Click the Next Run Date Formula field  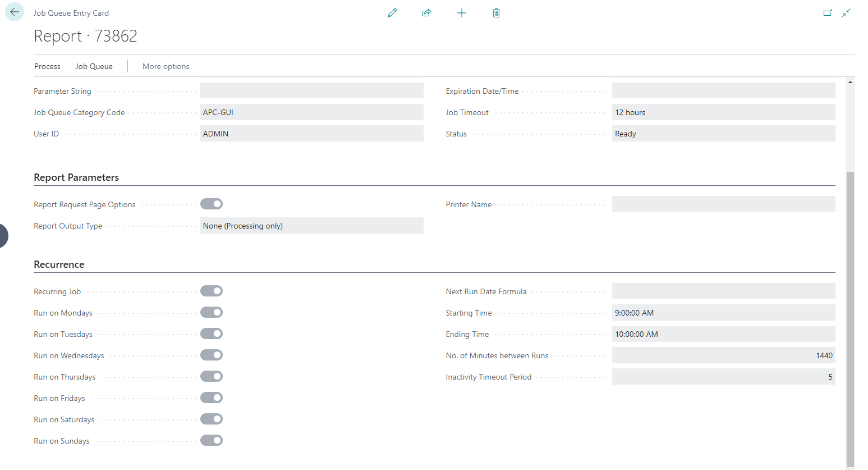click(x=724, y=291)
